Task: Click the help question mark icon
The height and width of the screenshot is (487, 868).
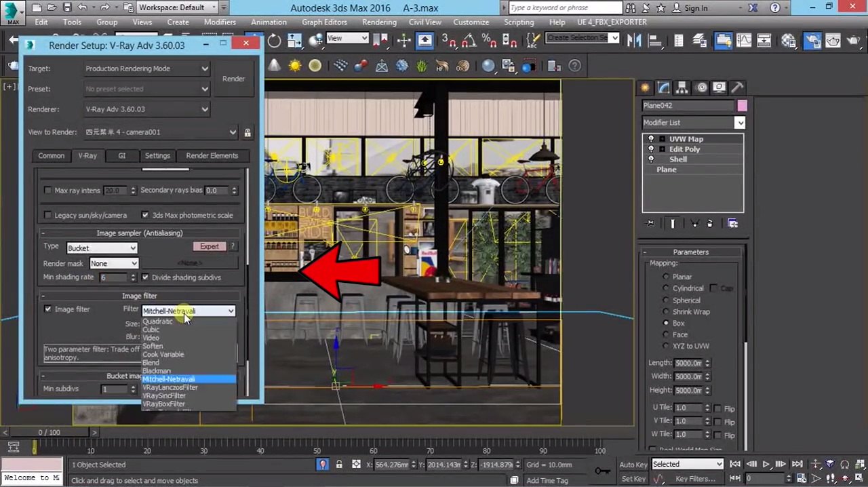Action: point(574,66)
